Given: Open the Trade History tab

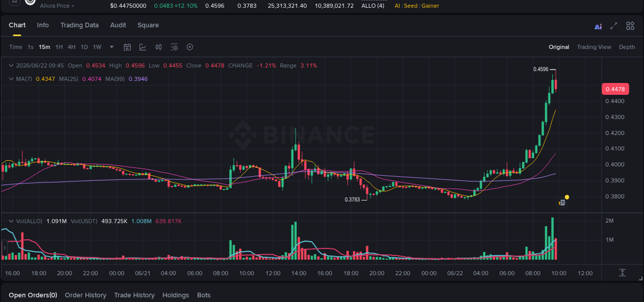Looking at the screenshot, I should click(x=134, y=295).
